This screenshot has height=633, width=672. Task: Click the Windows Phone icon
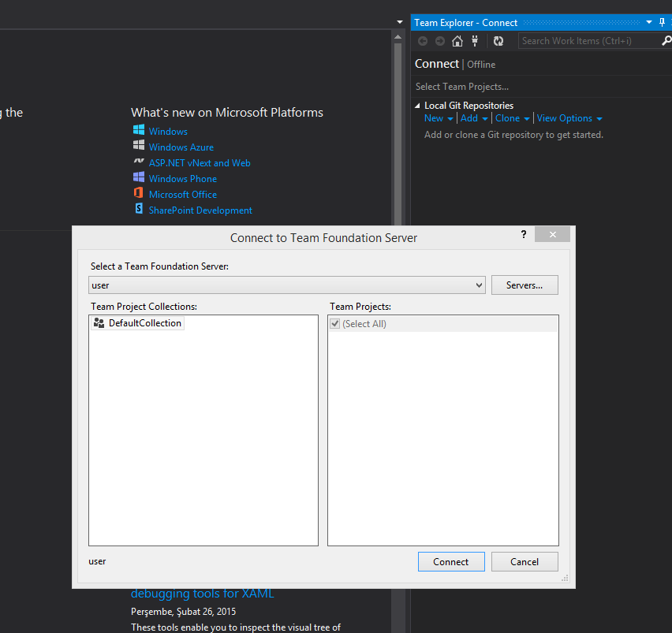pyautogui.click(x=139, y=177)
